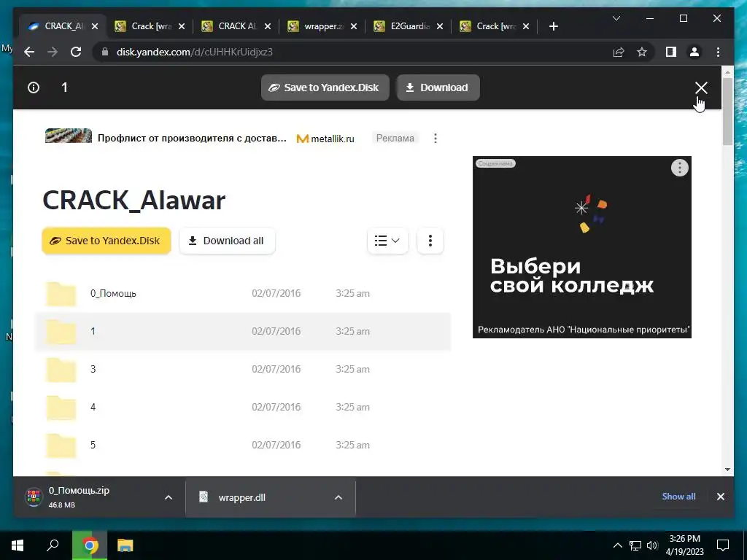
Task: Close the selection toolbar with X
Action: coord(701,87)
